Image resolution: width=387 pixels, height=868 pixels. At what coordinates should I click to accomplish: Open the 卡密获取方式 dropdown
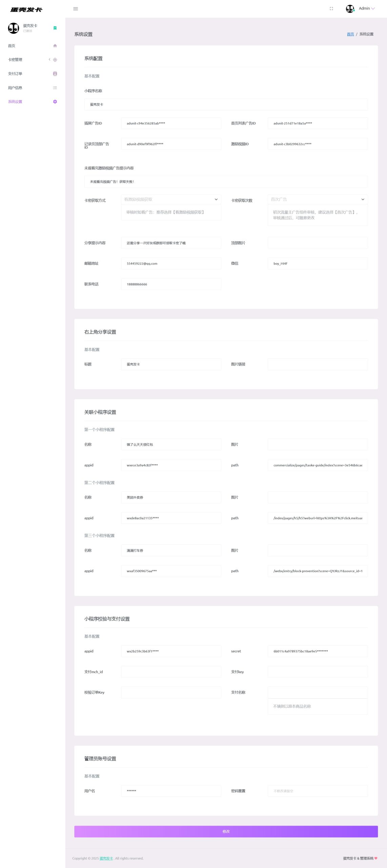[x=171, y=199]
